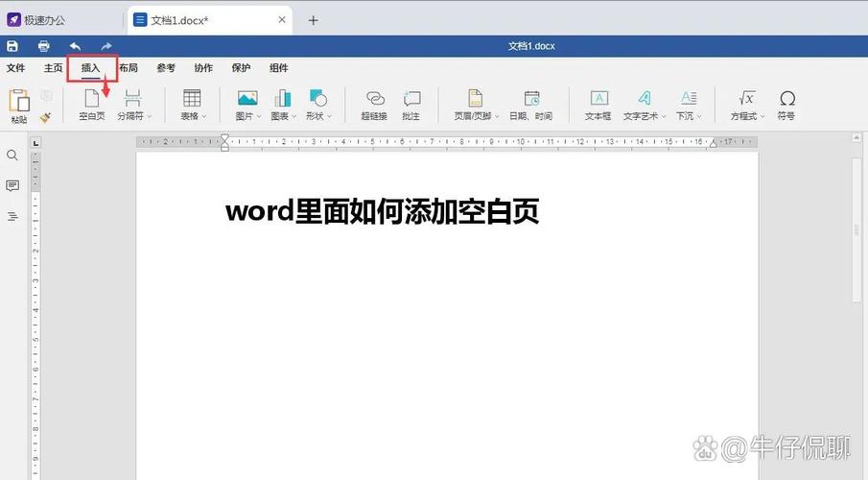Click the heading text word里面如何添加空白页
The width and height of the screenshot is (868, 480).
click(x=382, y=211)
